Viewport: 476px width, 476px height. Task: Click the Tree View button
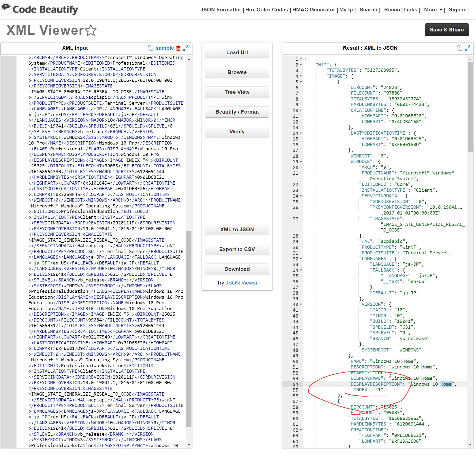[x=237, y=92]
